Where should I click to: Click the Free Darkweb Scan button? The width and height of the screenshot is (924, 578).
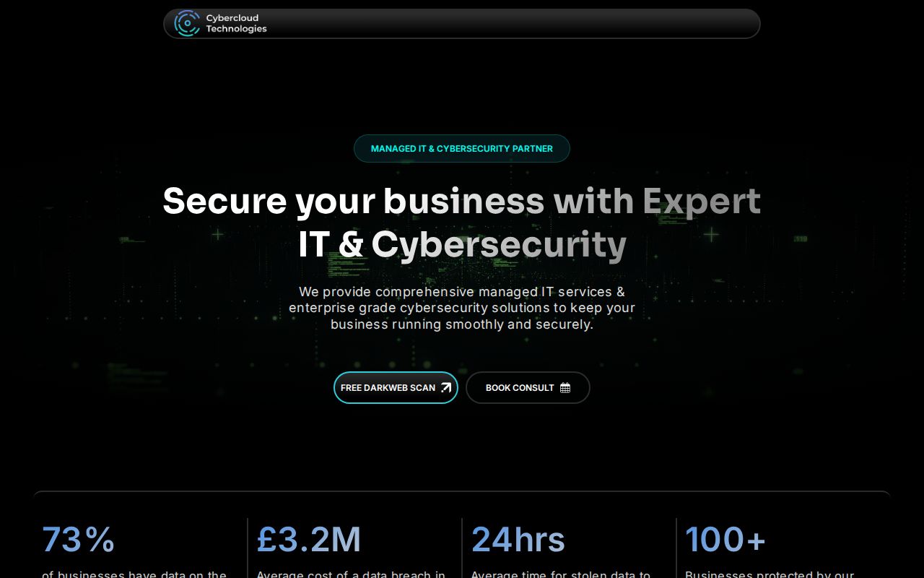396,387
